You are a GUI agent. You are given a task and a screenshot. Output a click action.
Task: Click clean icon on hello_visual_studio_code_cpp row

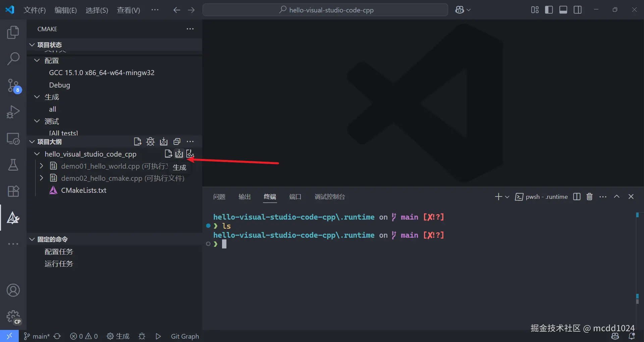[190, 154]
